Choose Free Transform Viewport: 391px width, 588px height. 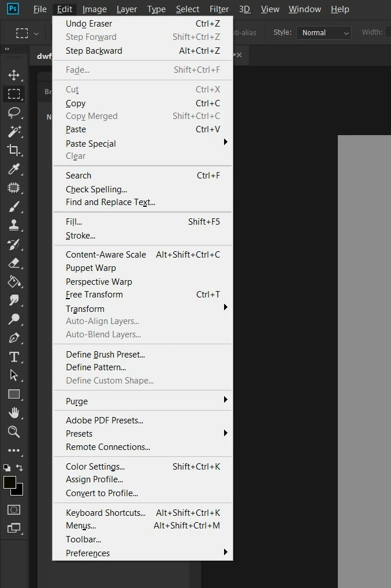coord(143,295)
